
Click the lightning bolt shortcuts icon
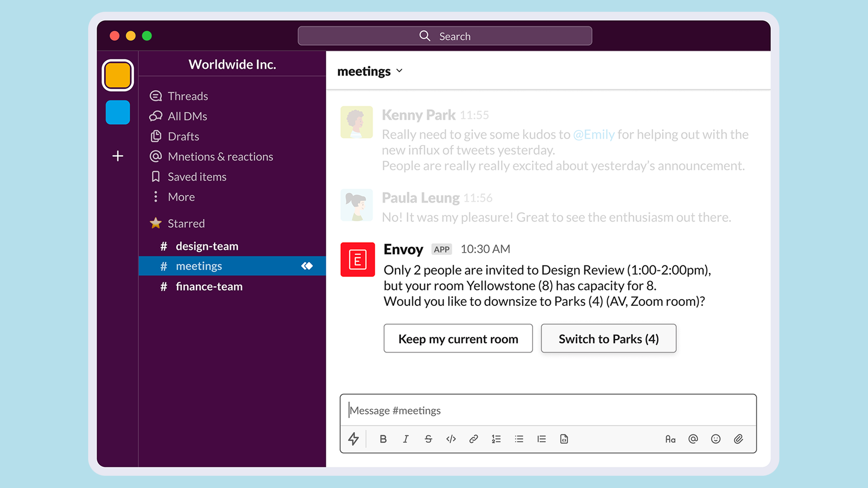pyautogui.click(x=354, y=439)
